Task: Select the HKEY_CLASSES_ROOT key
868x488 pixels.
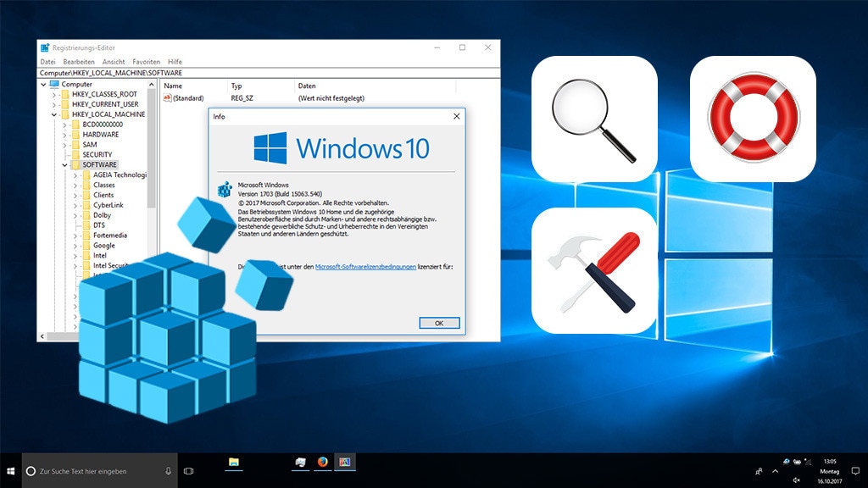Action: click(104, 94)
